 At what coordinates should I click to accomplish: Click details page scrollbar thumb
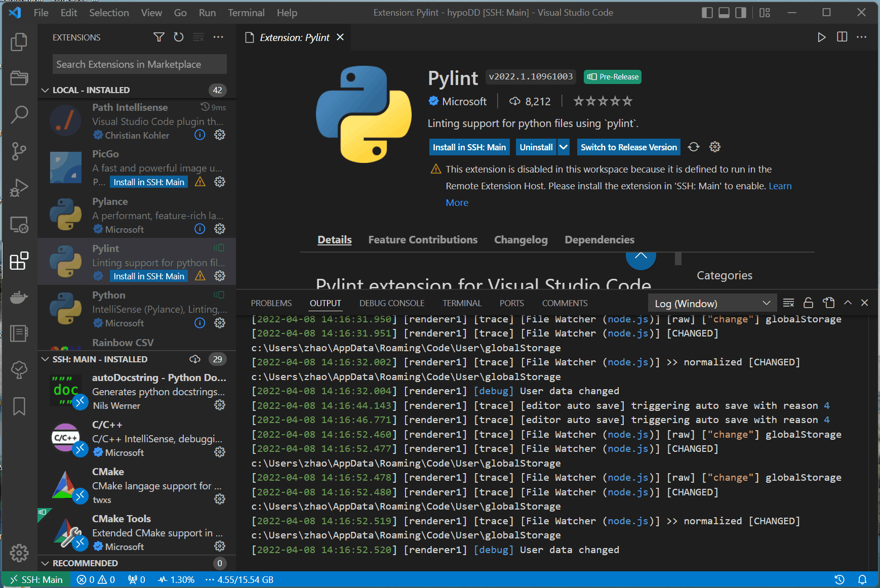coord(678,258)
